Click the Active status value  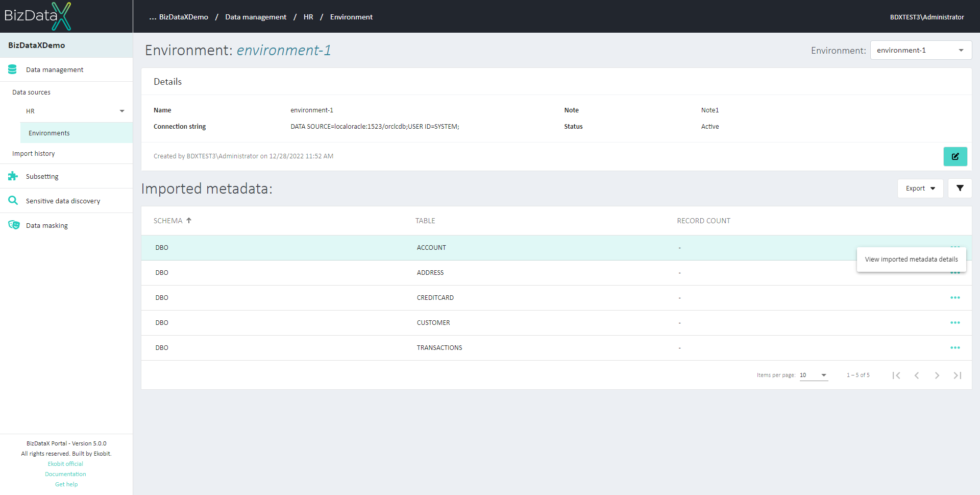(x=710, y=127)
